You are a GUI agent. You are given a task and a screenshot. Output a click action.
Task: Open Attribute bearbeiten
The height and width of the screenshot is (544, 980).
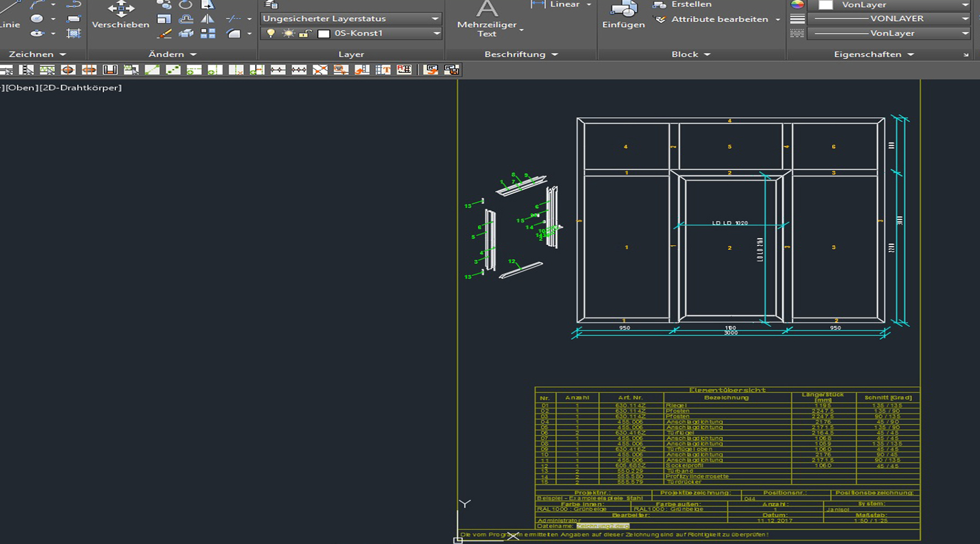(x=711, y=19)
